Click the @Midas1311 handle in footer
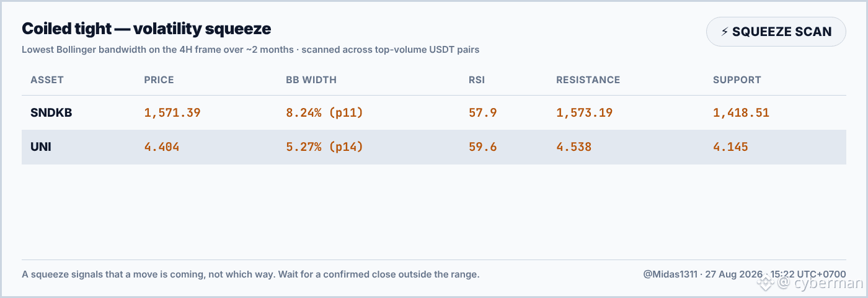The image size is (868, 298). tap(670, 274)
